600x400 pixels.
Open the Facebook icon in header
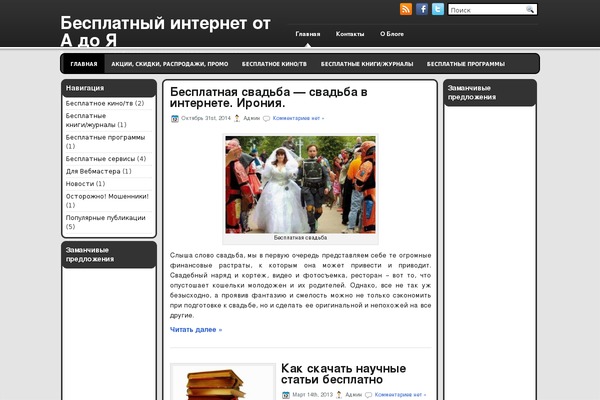point(422,9)
